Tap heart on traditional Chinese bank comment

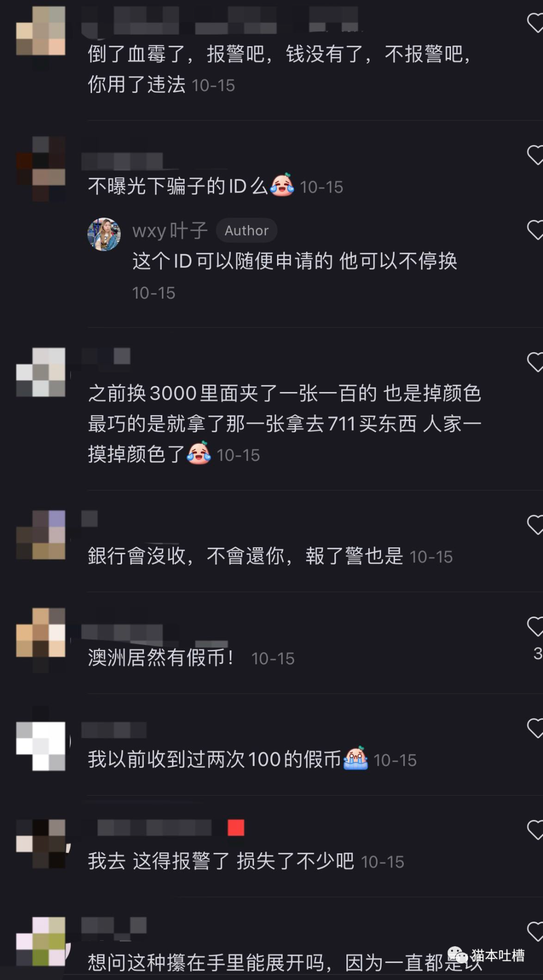point(535,525)
